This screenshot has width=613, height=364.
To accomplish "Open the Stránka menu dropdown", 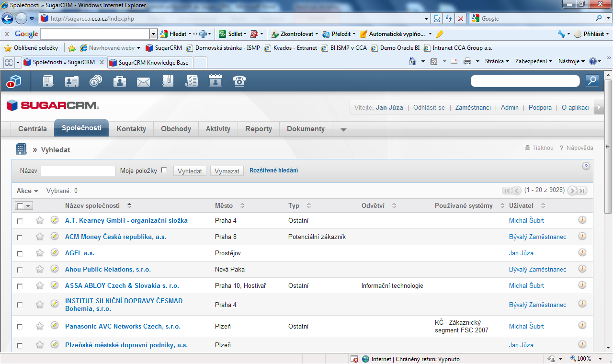I will [497, 61].
